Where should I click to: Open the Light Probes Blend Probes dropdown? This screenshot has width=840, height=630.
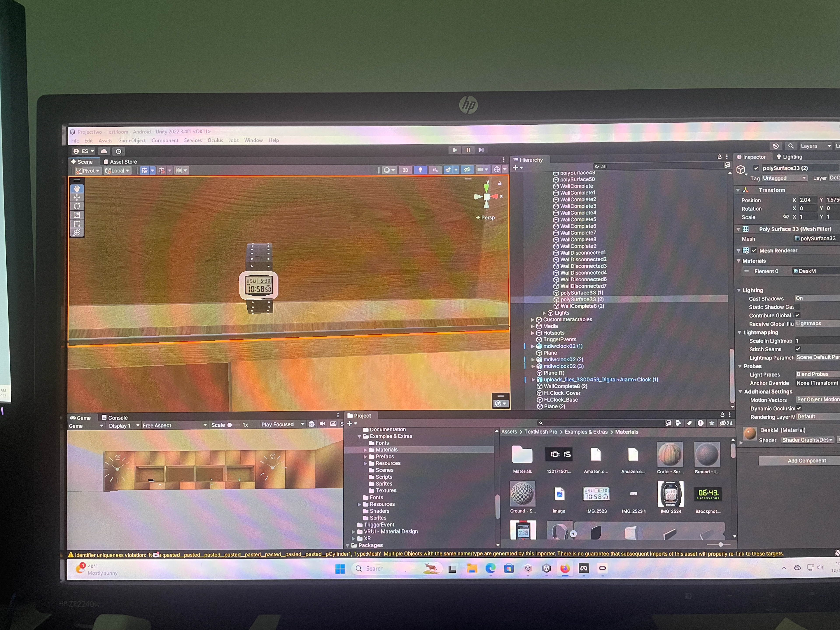point(817,374)
